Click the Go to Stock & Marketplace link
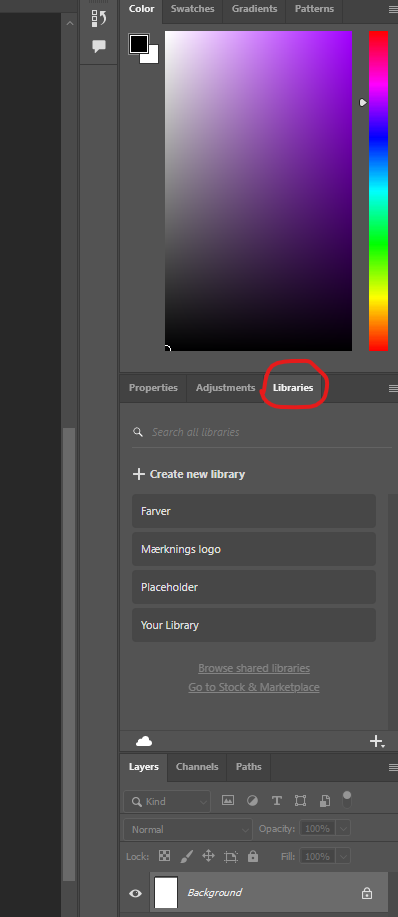 [x=254, y=687]
